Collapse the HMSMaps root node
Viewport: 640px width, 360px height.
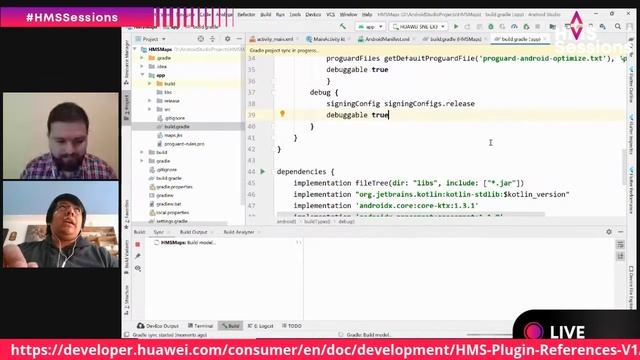coord(135,49)
